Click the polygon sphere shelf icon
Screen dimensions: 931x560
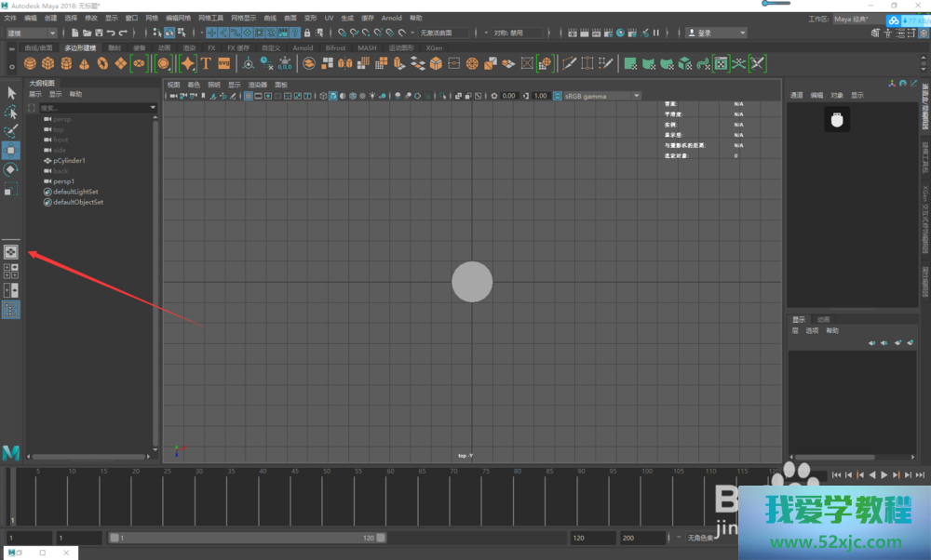(31, 63)
